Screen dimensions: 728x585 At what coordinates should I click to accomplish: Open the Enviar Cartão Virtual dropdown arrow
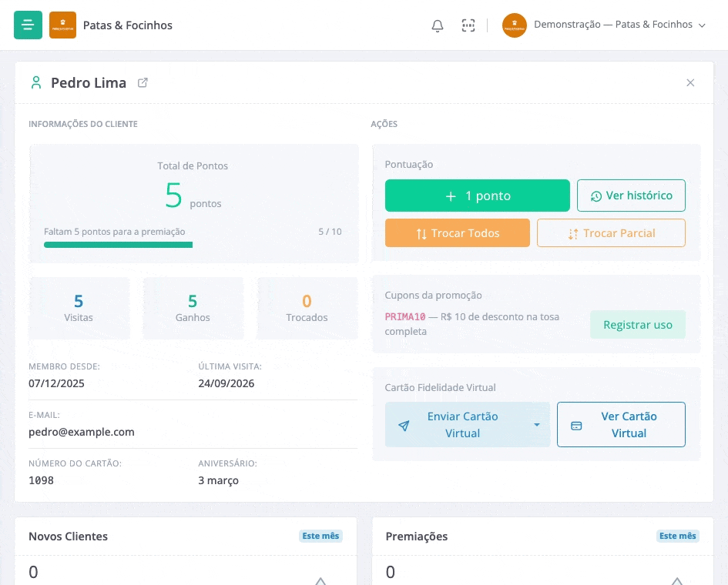pyautogui.click(x=537, y=424)
